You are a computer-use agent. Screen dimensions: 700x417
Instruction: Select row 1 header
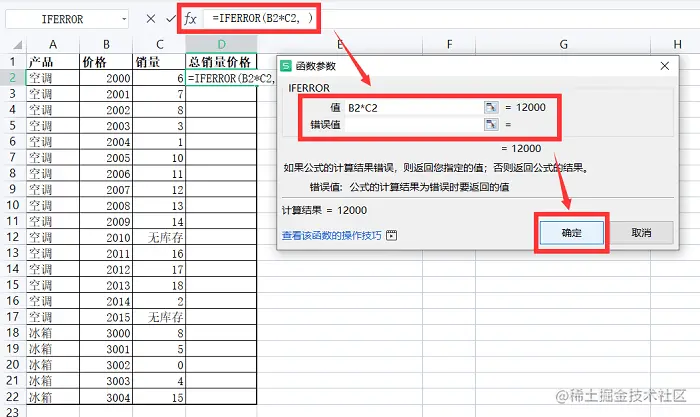point(12,62)
